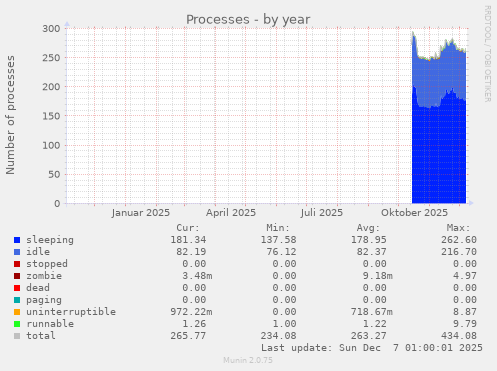This screenshot has width=497, height=371.
Task: Click the 'Number of processes' axis title
Action: tap(10, 115)
